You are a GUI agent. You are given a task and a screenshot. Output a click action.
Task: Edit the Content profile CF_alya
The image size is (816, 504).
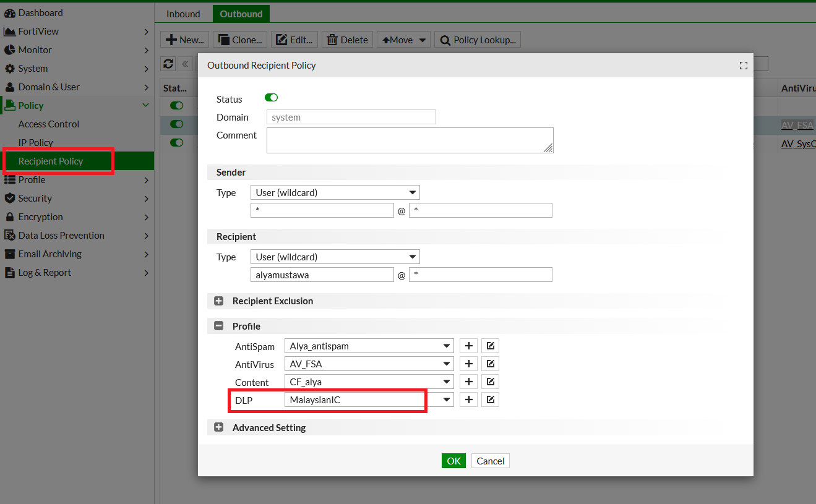[x=491, y=382]
